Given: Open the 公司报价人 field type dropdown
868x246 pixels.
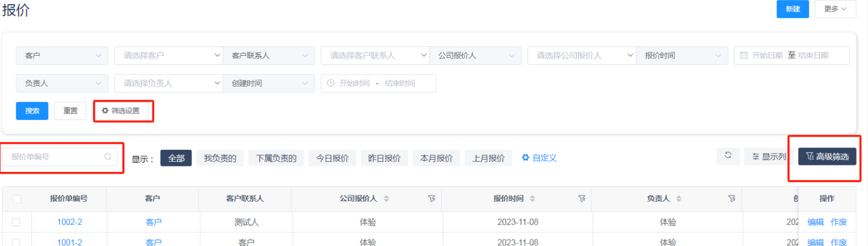Looking at the screenshot, I should 476,56.
